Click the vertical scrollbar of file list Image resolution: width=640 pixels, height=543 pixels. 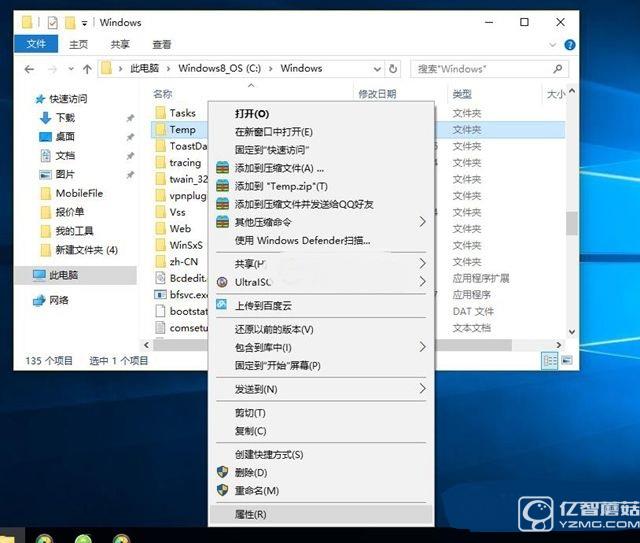pyautogui.click(x=571, y=222)
